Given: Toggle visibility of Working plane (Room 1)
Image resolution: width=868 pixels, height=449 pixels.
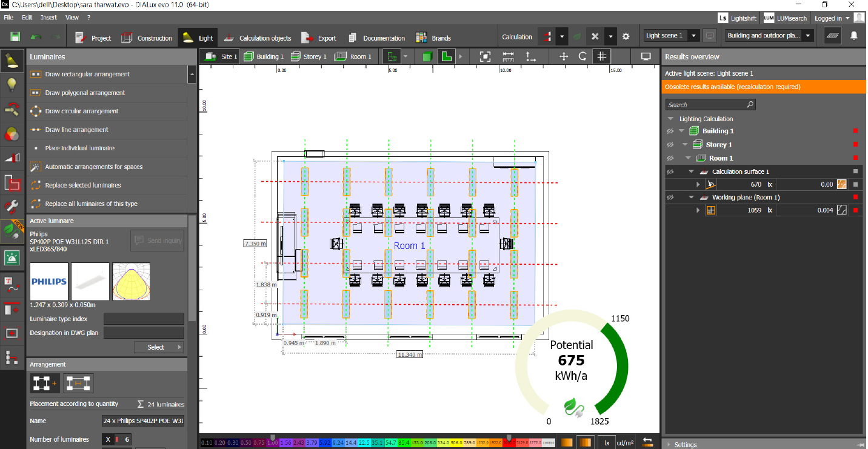Looking at the screenshot, I should [x=670, y=196].
